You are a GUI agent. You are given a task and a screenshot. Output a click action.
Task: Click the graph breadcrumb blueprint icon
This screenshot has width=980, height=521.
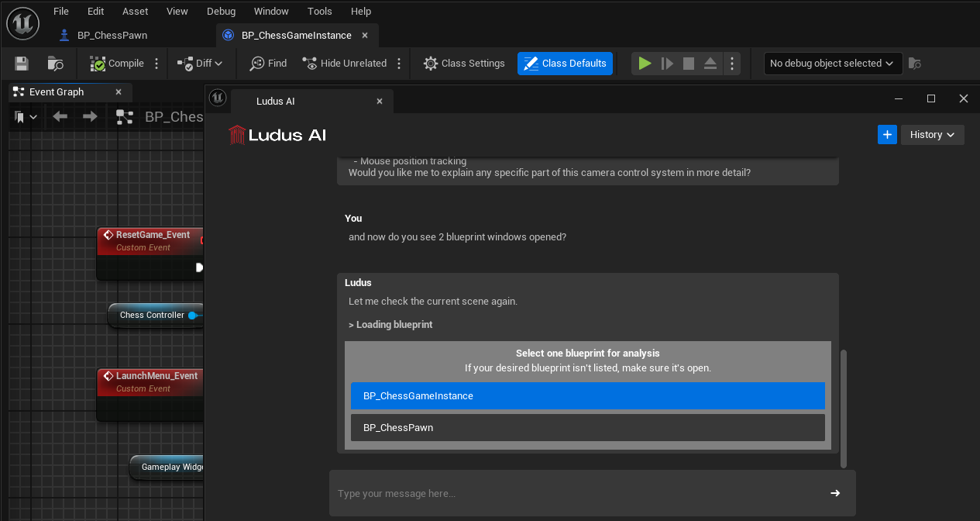(124, 117)
